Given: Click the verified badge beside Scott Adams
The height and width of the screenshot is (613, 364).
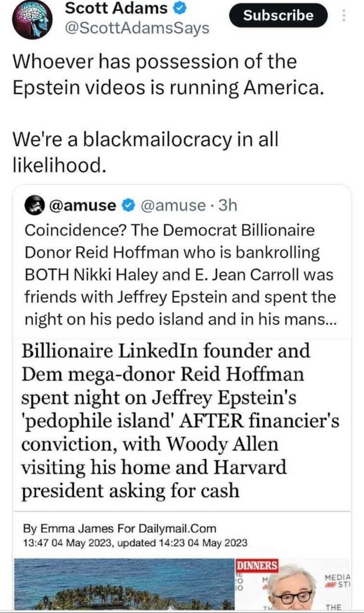Looking at the screenshot, I should point(180,8).
